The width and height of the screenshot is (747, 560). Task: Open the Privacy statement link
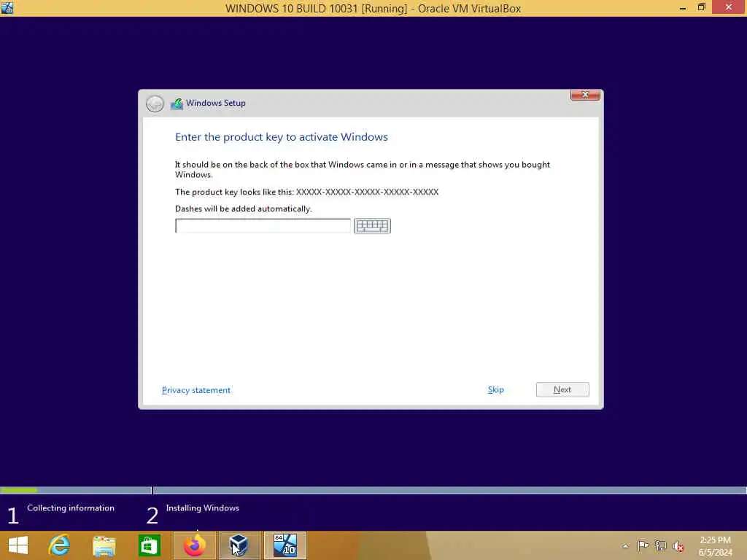(x=196, y=390)
